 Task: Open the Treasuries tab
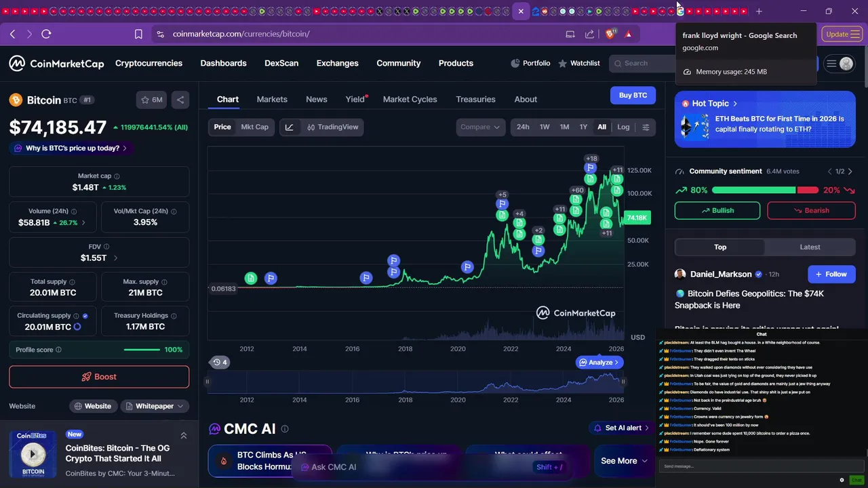point(475,100)
